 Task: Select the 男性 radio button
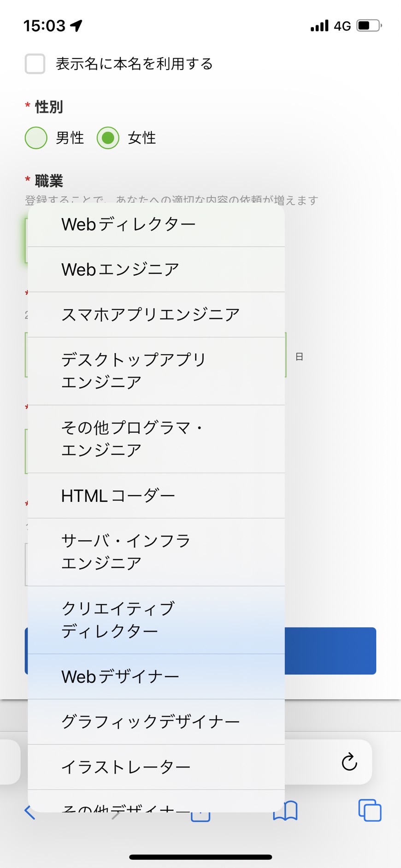pyautogui.click(x=36, y=137)
